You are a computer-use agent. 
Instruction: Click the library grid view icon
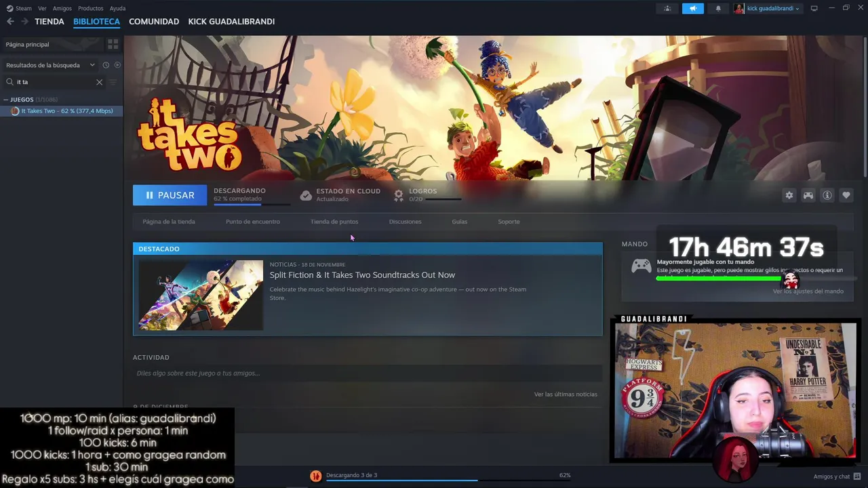coord(113,44)
